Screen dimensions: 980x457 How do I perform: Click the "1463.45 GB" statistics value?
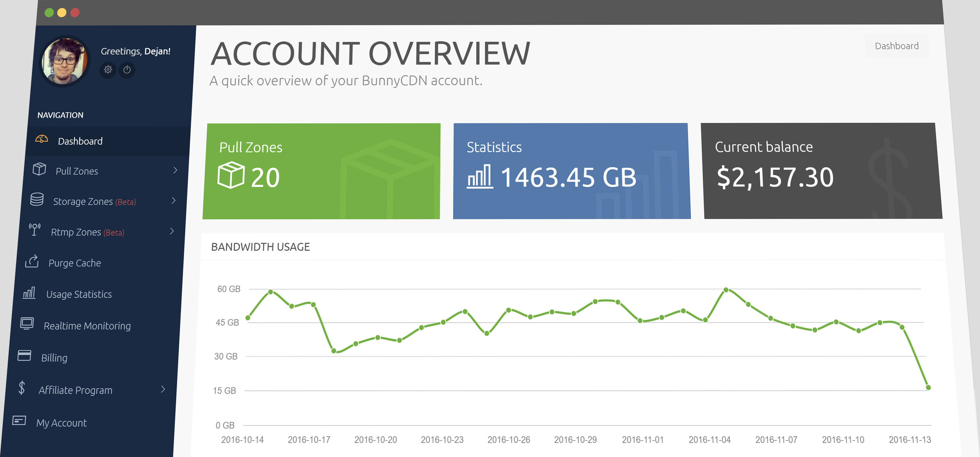pos(568,177)
